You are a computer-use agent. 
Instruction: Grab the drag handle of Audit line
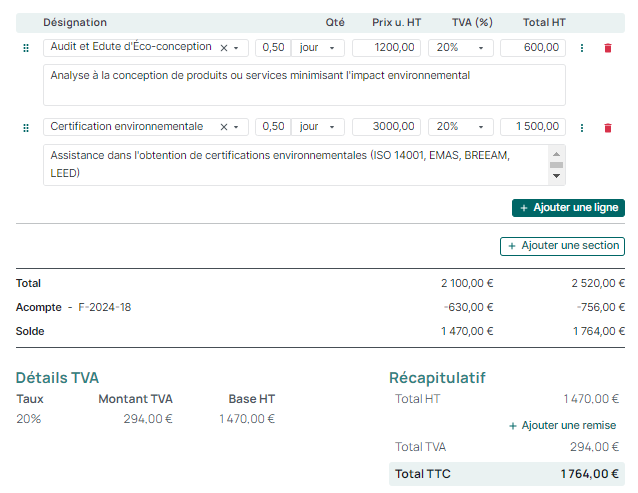point(26,48)
